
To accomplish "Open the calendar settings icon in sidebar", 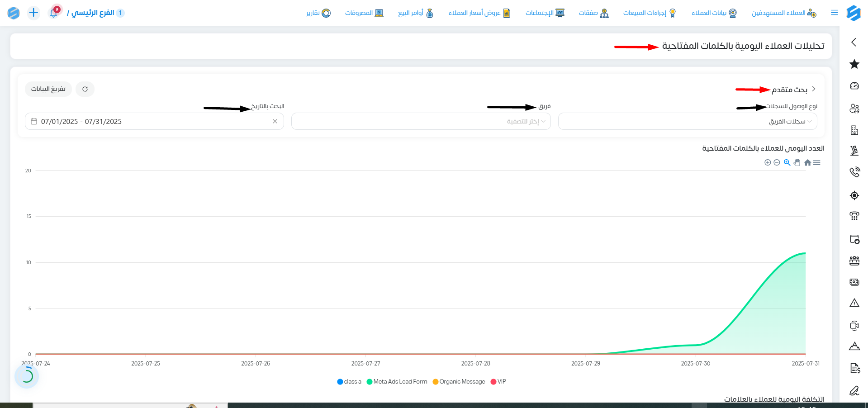I will (x=854, y=239).
